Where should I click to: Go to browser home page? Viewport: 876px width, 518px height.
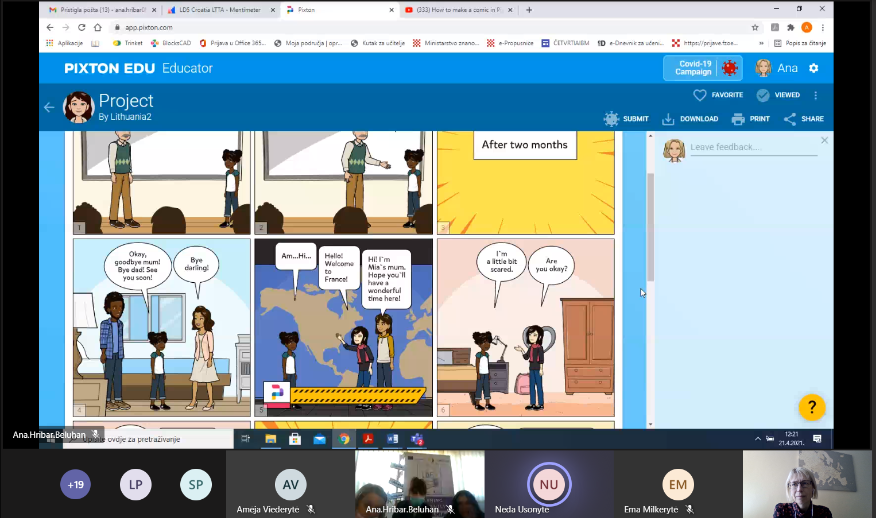(x=98, y=27)
